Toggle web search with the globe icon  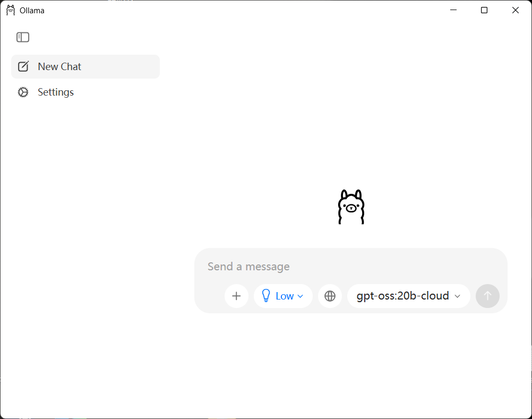pos(330,296)
